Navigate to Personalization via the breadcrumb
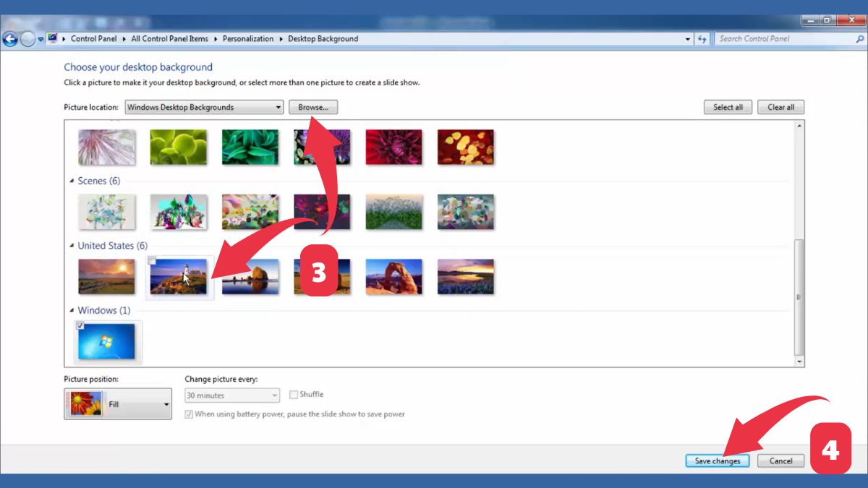 (248, 38)
